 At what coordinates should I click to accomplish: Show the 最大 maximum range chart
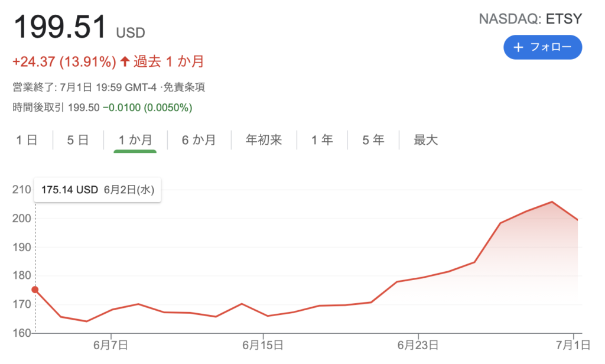425,140
